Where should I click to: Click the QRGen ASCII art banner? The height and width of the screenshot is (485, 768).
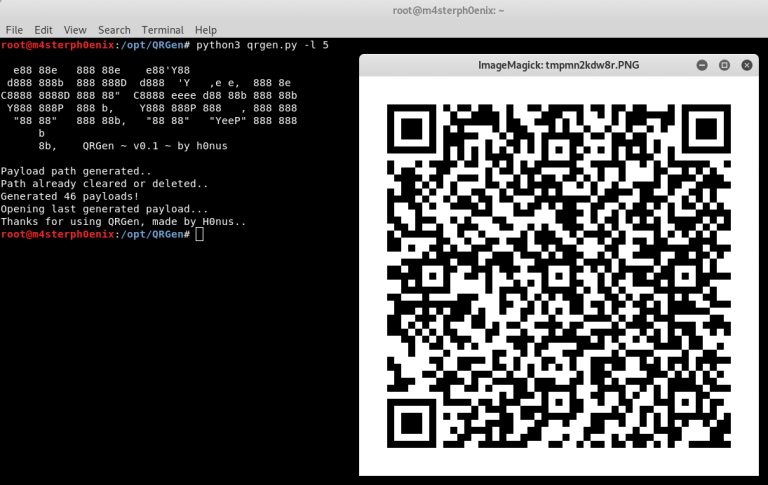tap(150, 108)
